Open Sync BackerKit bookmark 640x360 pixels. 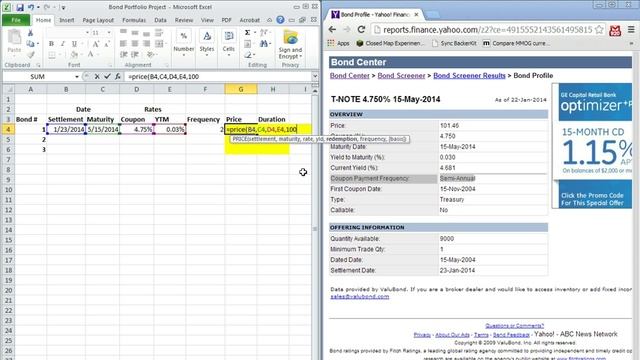point(454,43)
